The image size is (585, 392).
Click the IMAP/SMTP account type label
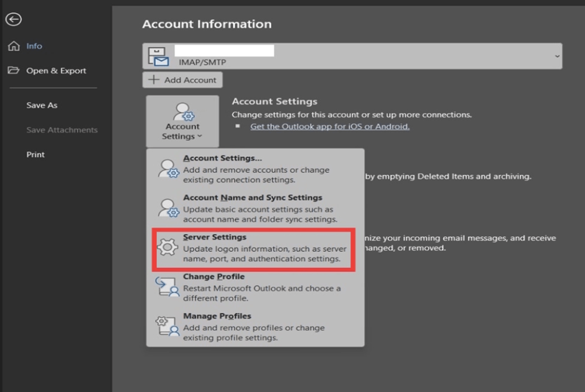tap(202, 62)
